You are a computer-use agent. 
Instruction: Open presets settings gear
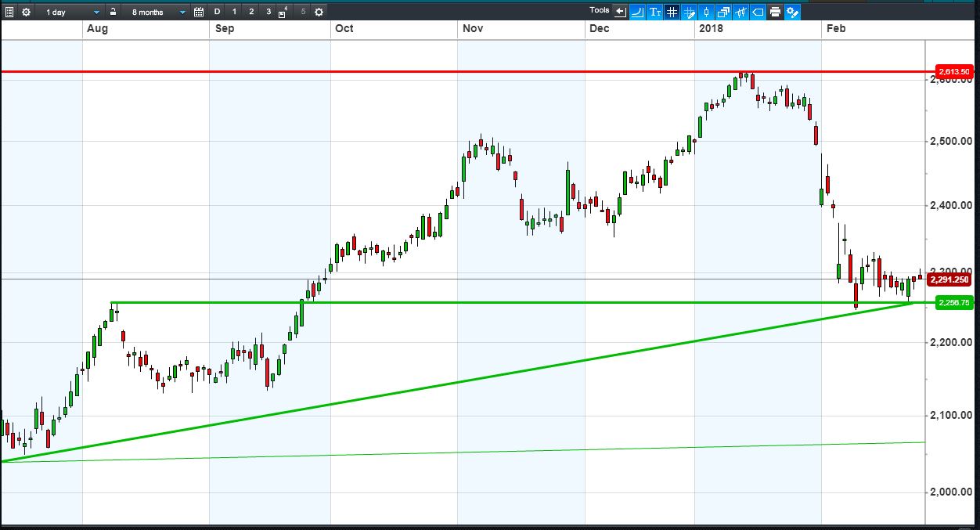pyautogui.click(x=319, y=12)
